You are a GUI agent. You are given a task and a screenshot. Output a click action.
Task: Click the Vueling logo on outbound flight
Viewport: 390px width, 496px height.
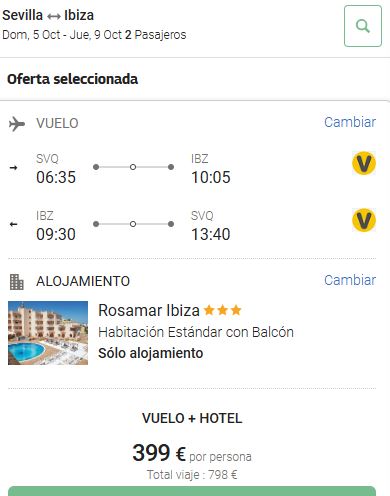click(364, 163)
